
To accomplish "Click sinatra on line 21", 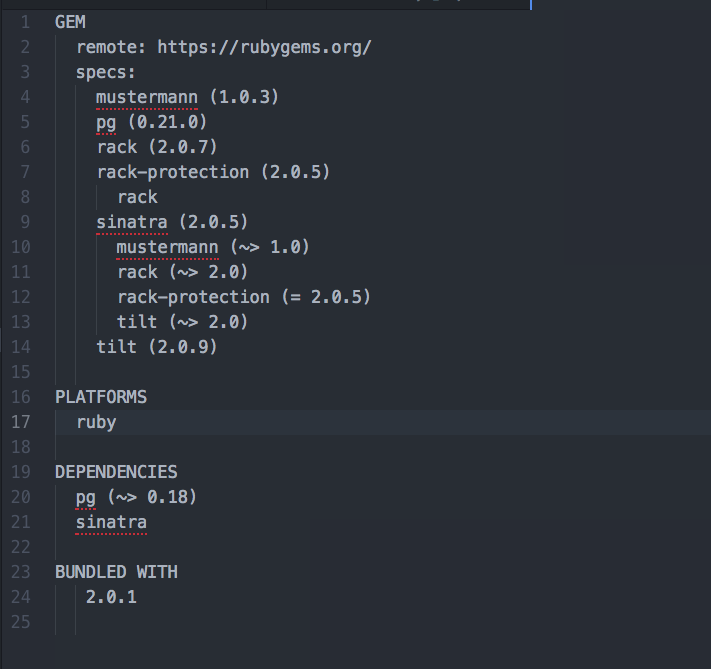I will pos(111,523).
